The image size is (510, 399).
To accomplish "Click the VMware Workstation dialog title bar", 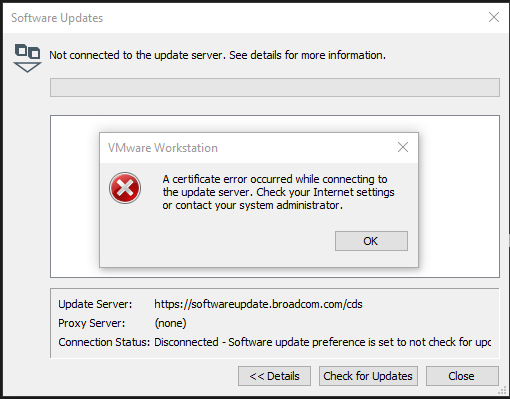I will tap(248, 148).
